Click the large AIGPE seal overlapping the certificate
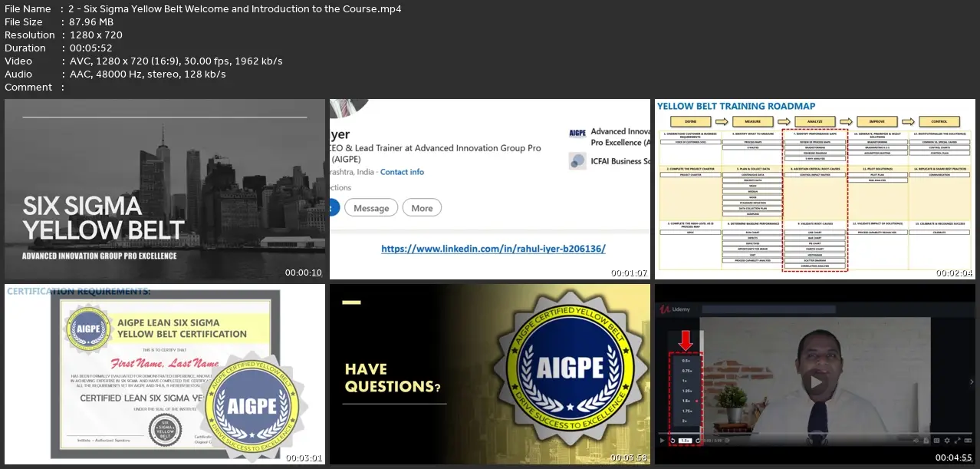 click(x=254, y=406)
